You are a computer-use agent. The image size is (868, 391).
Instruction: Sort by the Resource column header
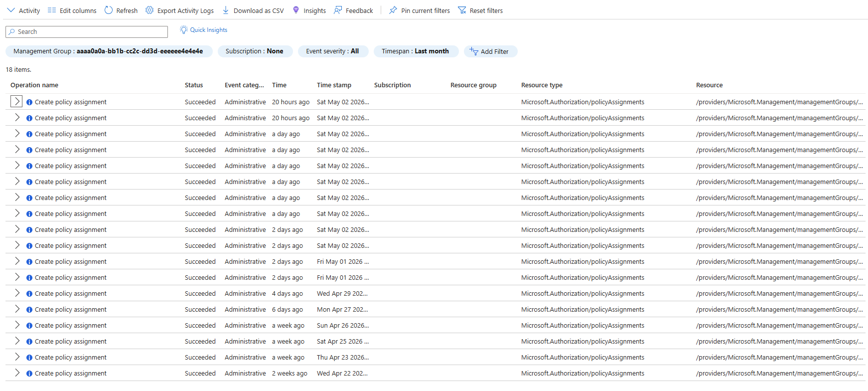[709, 85]
